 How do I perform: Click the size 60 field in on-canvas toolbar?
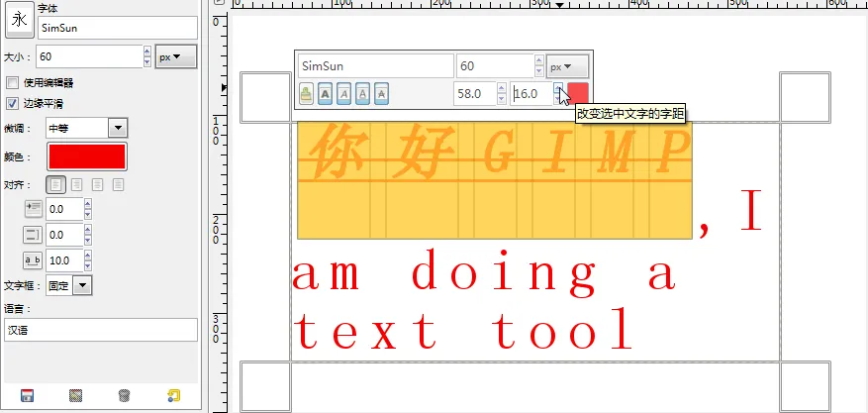496,66
